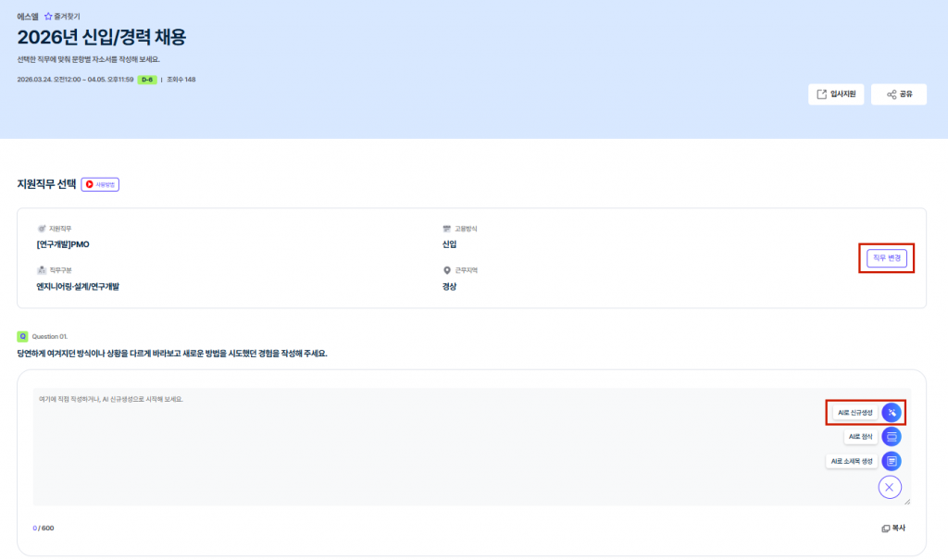The image size is (948, 560).
Task: Click the 고용방식 icon
Action: point(447,228)
